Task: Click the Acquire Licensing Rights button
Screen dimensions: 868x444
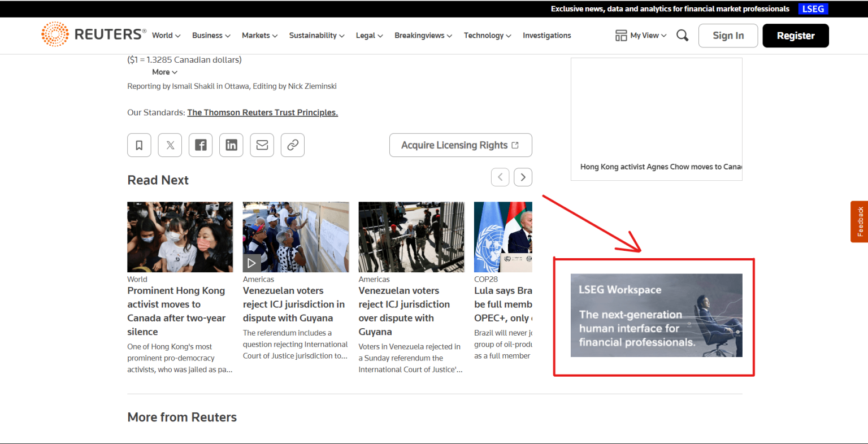Action: [x=460, y=145]
